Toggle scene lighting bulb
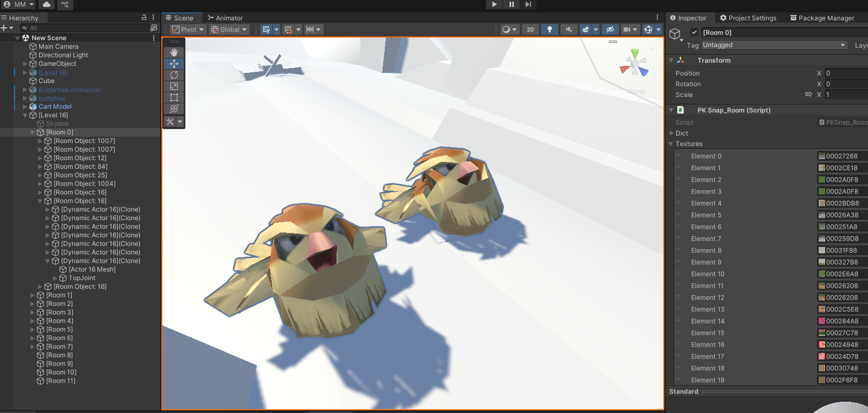 [x=549, y=29]
